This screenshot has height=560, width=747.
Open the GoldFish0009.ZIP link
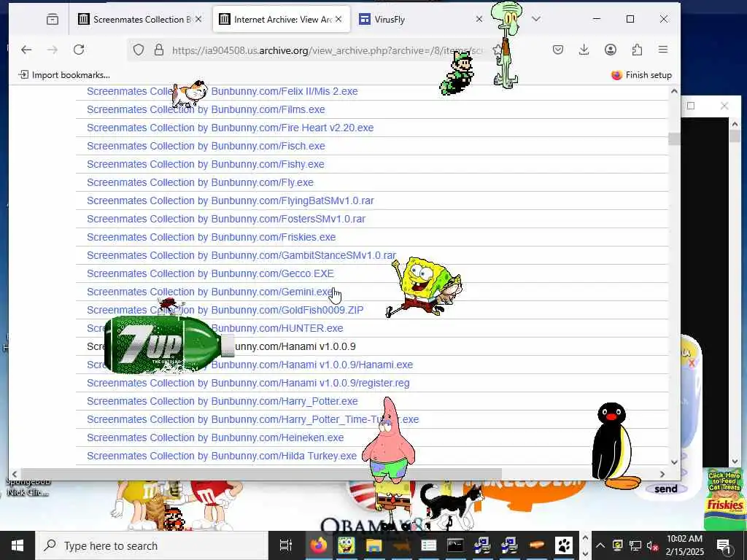click(225, 310)
